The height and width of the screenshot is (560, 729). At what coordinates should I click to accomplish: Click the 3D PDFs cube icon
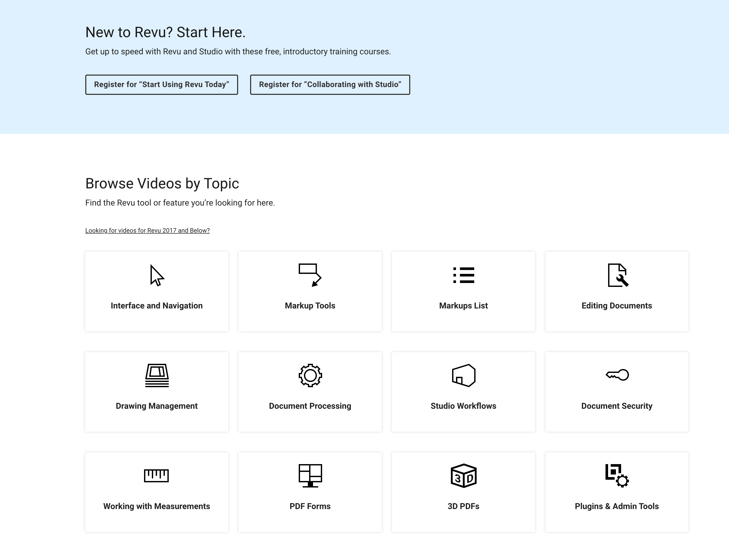[x=464, y=476]
